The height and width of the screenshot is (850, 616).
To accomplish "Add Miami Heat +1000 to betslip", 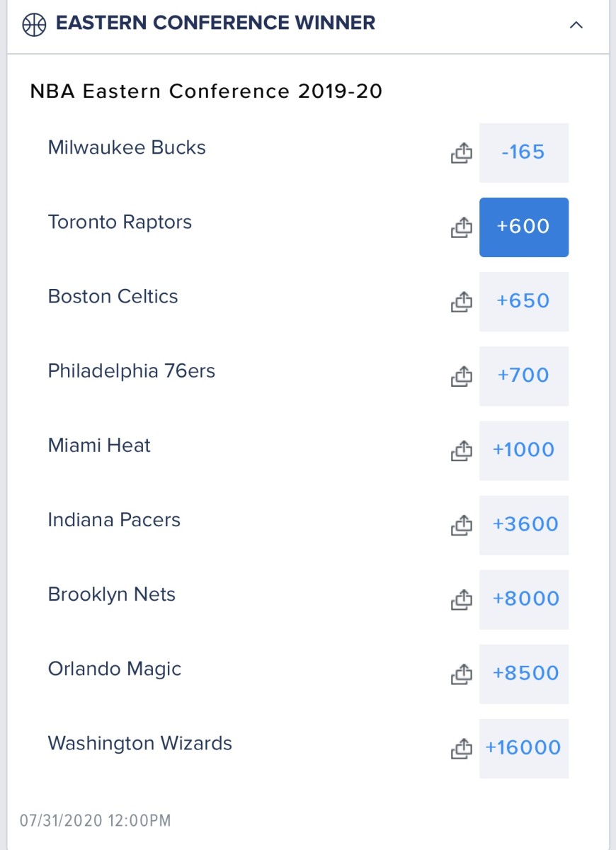I will (x=523, y=450).
